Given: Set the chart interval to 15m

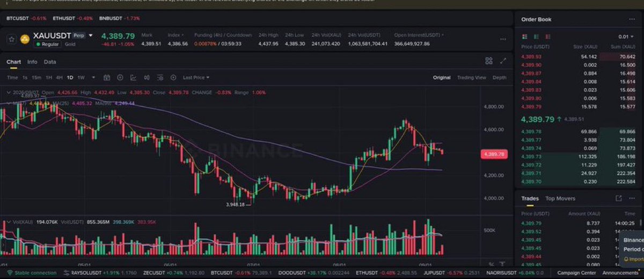Looking at the screenshot, I should [x=36, y=77].
